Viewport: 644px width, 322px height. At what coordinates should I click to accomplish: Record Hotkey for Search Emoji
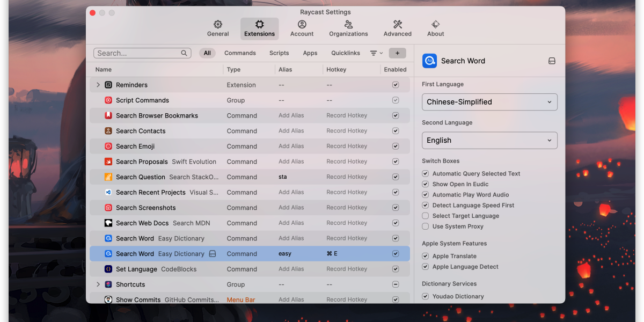coord(347,146)
